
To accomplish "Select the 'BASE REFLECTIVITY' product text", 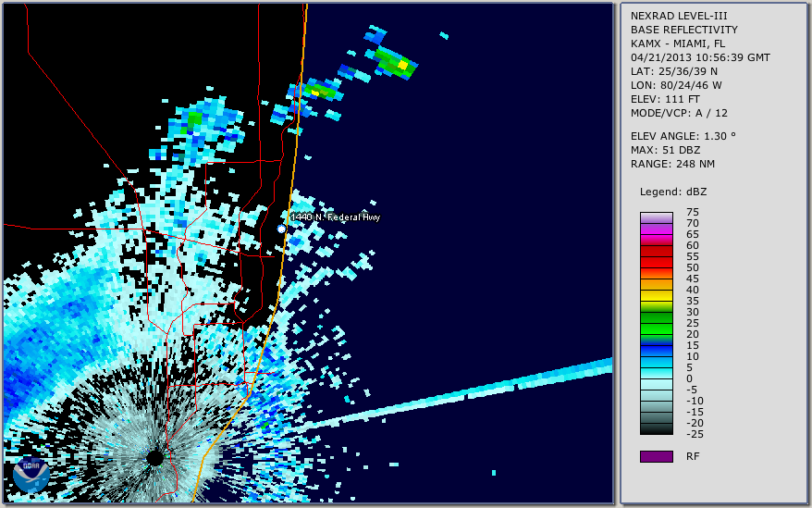I will (684, 30).
